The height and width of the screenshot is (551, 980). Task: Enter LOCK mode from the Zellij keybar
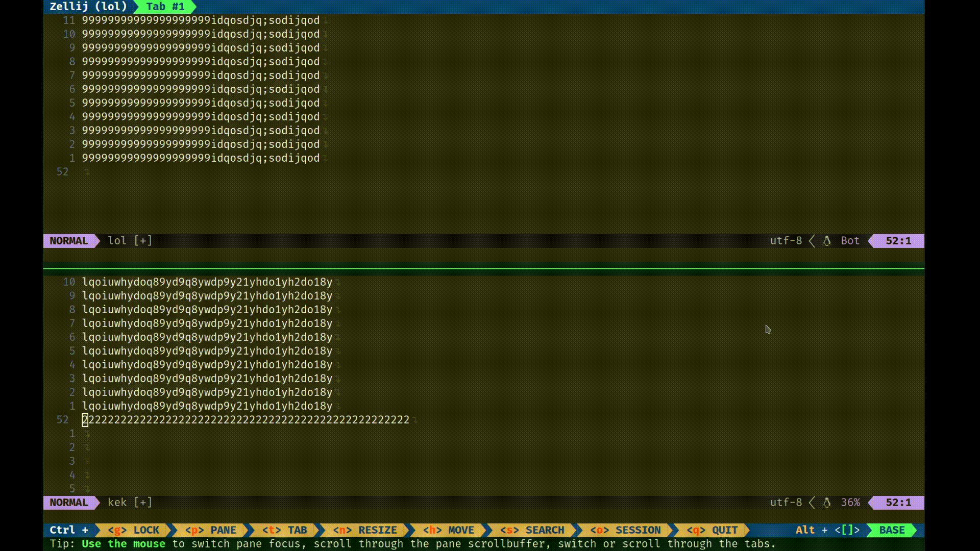[146, 530]
